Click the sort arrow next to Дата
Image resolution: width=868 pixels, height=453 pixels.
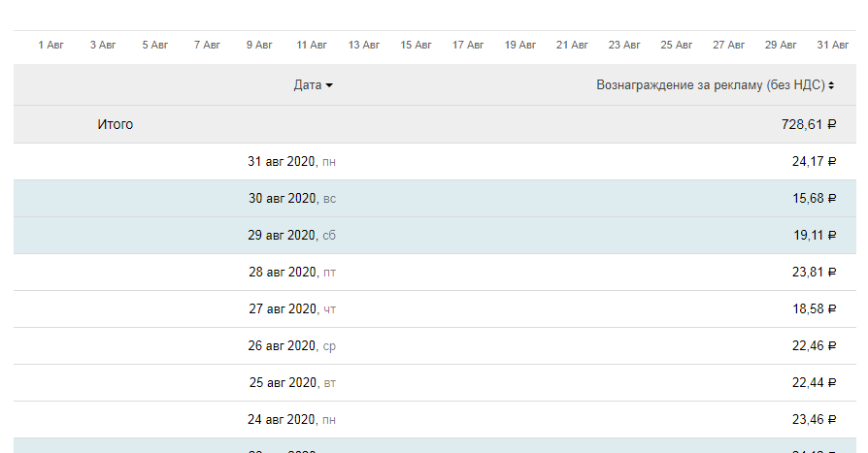click(329, 86)
